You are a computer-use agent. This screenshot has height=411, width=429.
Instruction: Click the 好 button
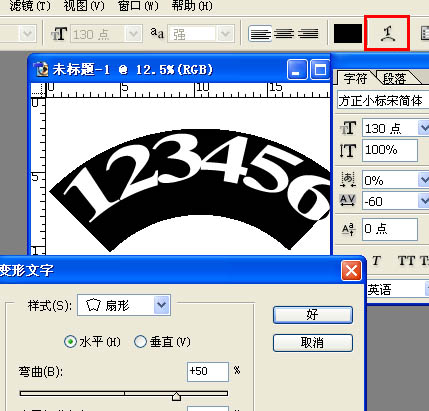[x=313, y=315]
